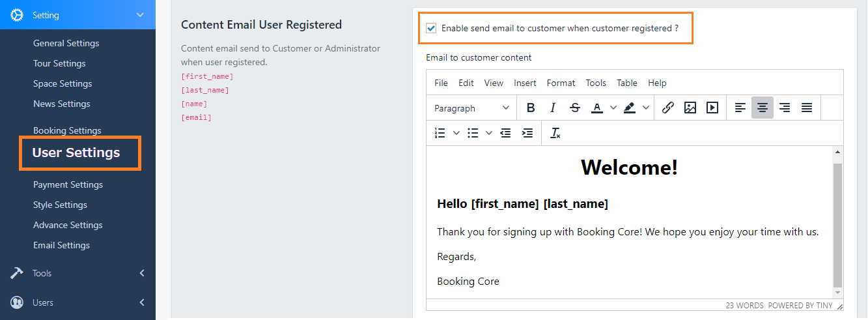Viewport: 868px width, 320px height.
Task: Toggle bold formatting in editor toolbar
Action: 531,108
